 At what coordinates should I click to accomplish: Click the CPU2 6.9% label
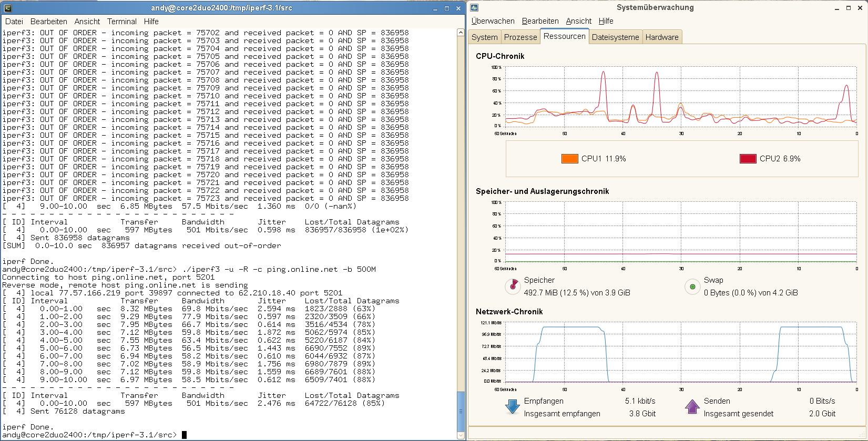tap(780, 159)
